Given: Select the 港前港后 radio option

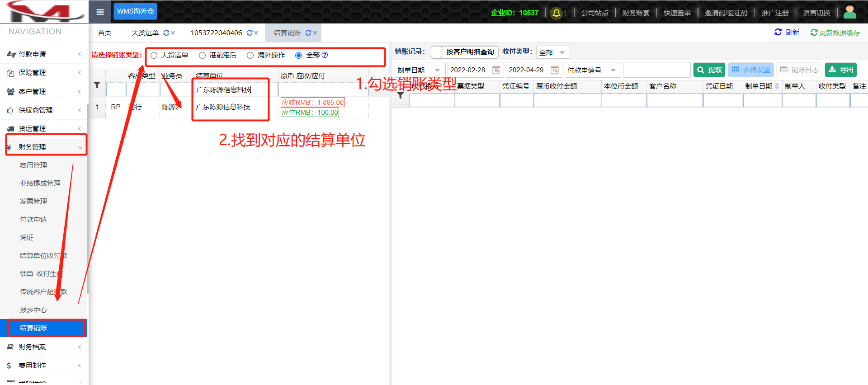Looking at the screenshot, I should pos(202,55).
